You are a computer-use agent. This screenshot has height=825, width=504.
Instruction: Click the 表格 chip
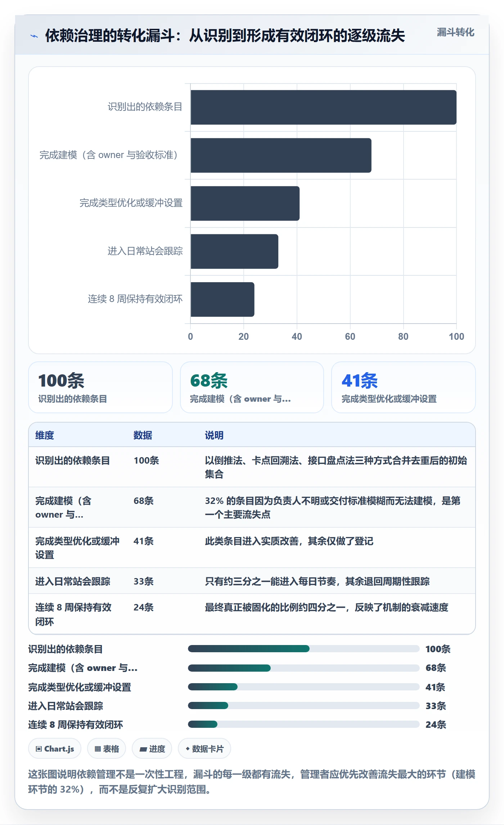107,749
